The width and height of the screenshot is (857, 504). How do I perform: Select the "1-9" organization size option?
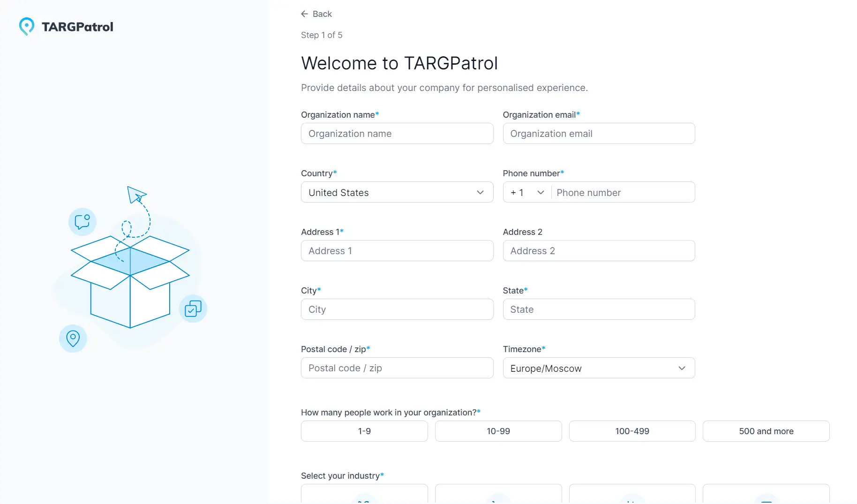pos(364,431)
